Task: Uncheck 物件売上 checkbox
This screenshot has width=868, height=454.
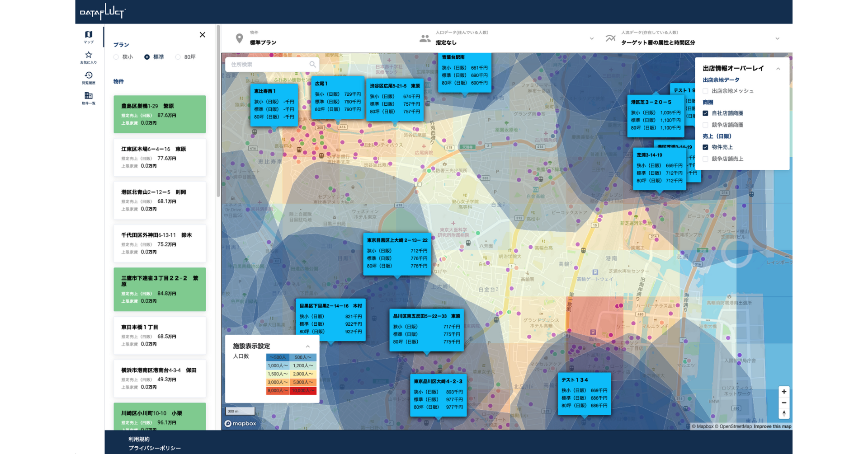Action: (x=705, y=147)
